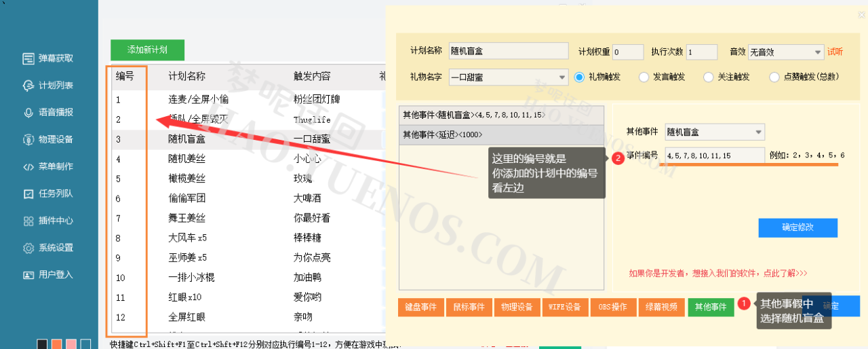Click the 计划权重 input field
This screenshot has height=349, width=868.
628,52
